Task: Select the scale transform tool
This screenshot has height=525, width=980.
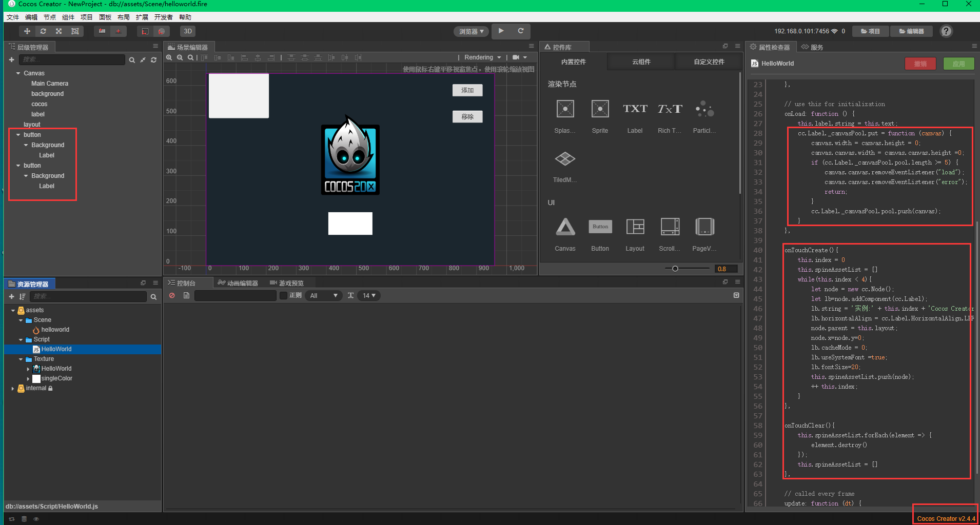Action: [59, 31]
